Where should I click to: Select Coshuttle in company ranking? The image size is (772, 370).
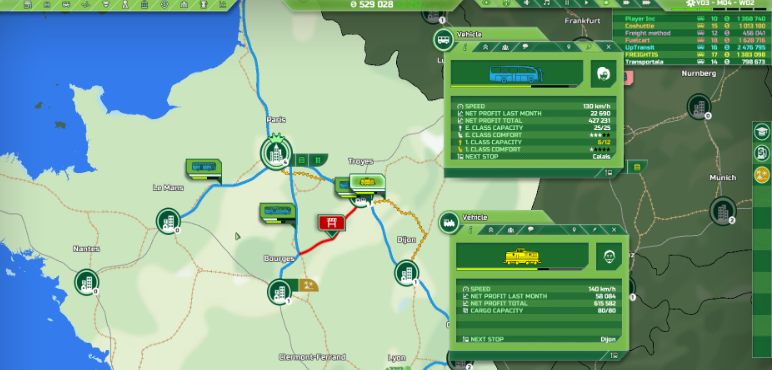point(691,26)
